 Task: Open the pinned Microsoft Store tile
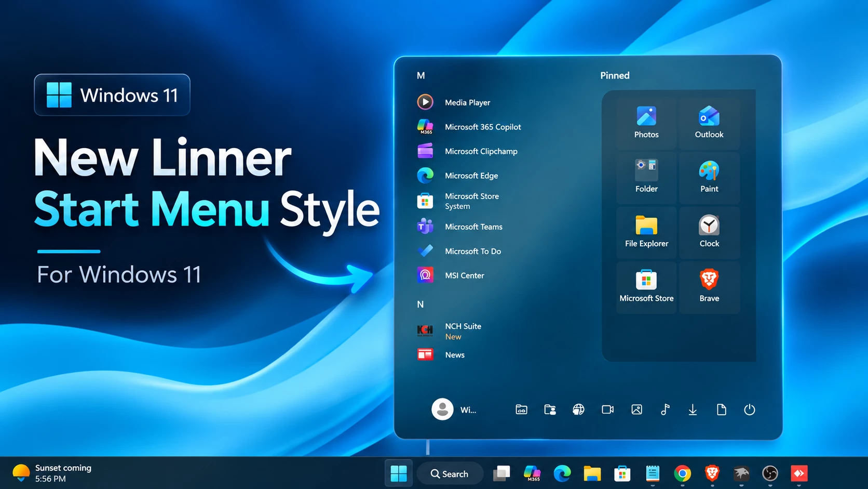click(x=646, y=287)
